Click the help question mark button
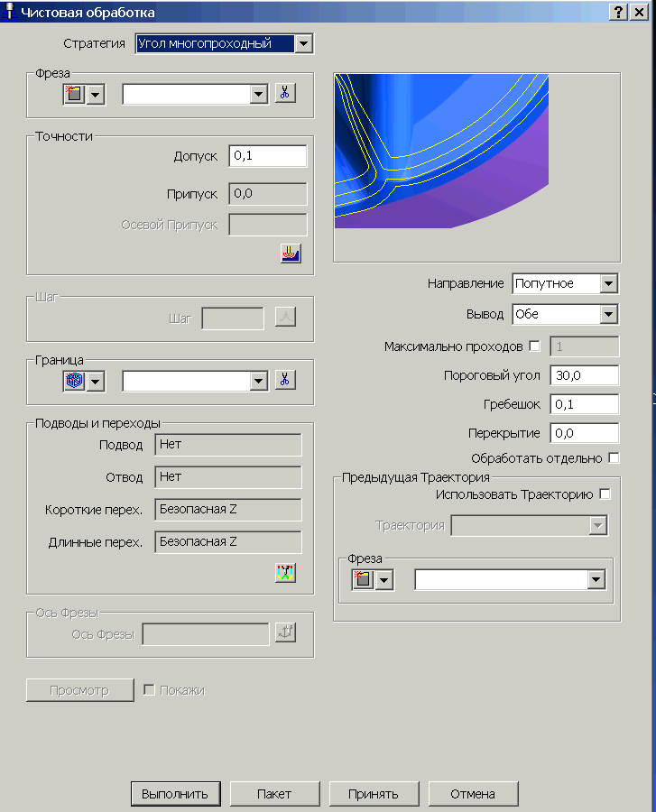Screen dimensions: 656x812 coord(618,12)
